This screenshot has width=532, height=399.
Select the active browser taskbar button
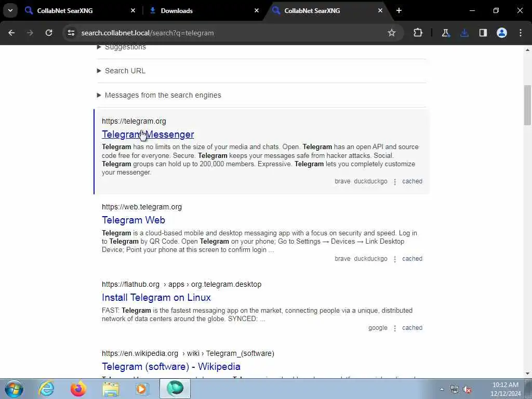pos(175,389)
